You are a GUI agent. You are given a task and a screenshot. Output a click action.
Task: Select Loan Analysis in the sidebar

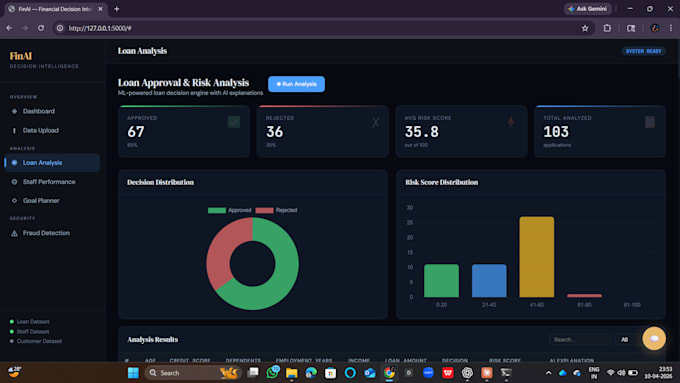click(52, 163)
